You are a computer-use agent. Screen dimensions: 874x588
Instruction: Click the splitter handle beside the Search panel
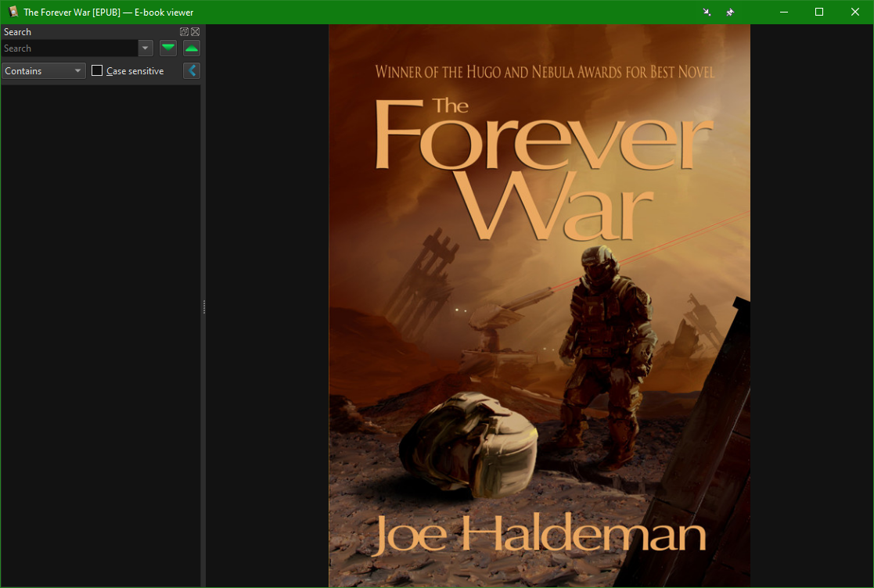tap(204, 307)
